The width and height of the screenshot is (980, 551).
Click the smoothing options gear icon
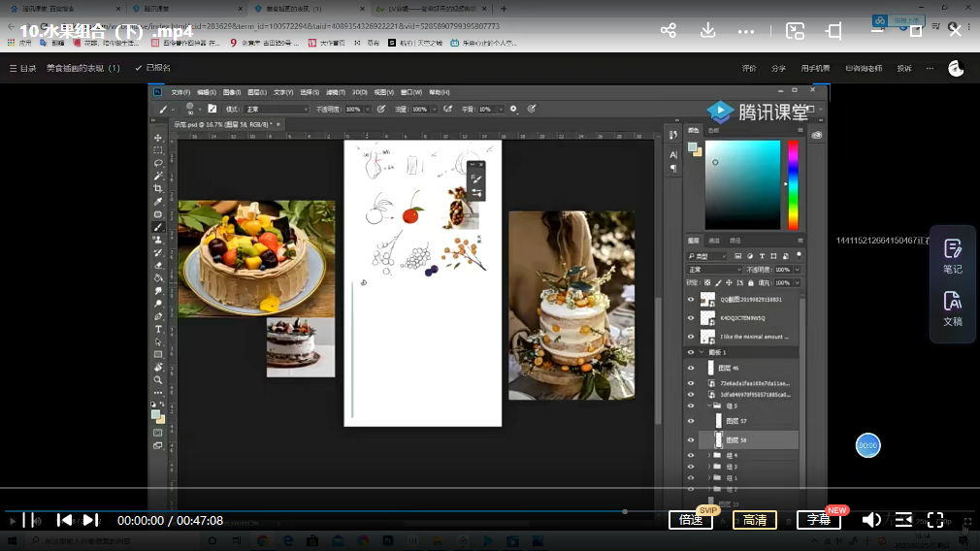(x=513, y=109)
